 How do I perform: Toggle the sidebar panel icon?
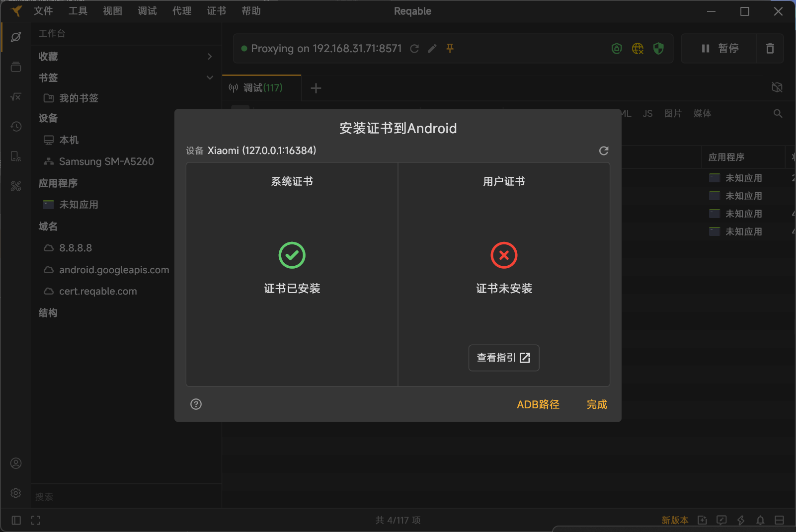(16, 521)
